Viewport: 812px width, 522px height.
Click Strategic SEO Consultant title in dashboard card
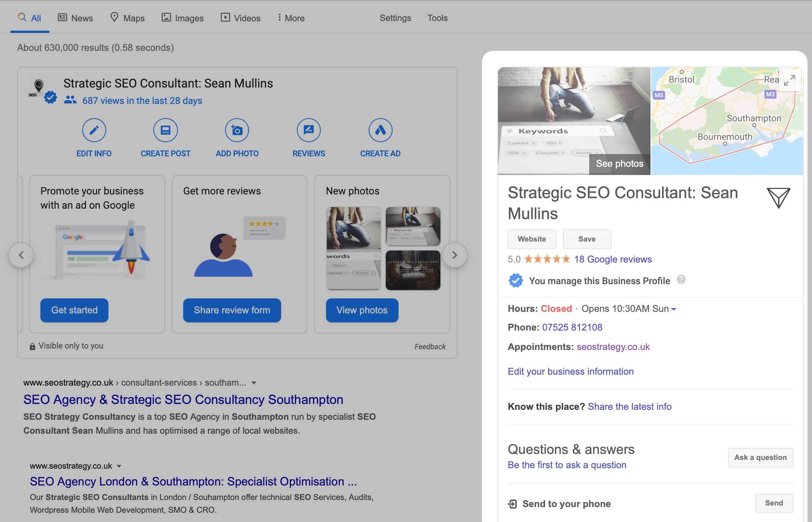pos(168,83)
